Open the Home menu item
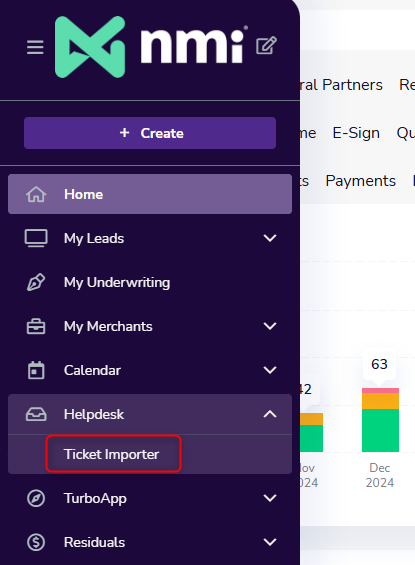The width and height of the screenshot is (415, 565). [x=150, y=194]
